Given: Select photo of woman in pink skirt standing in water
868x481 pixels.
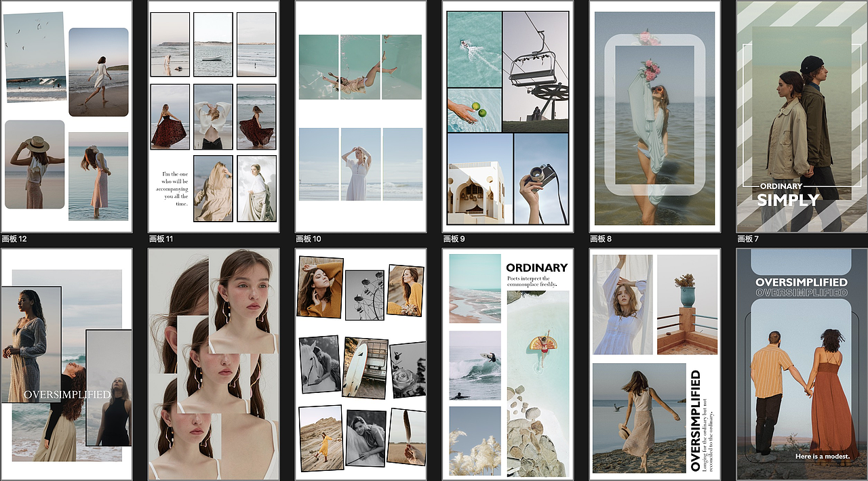Looking at the screenshot, I should click(x=98, y=176).
